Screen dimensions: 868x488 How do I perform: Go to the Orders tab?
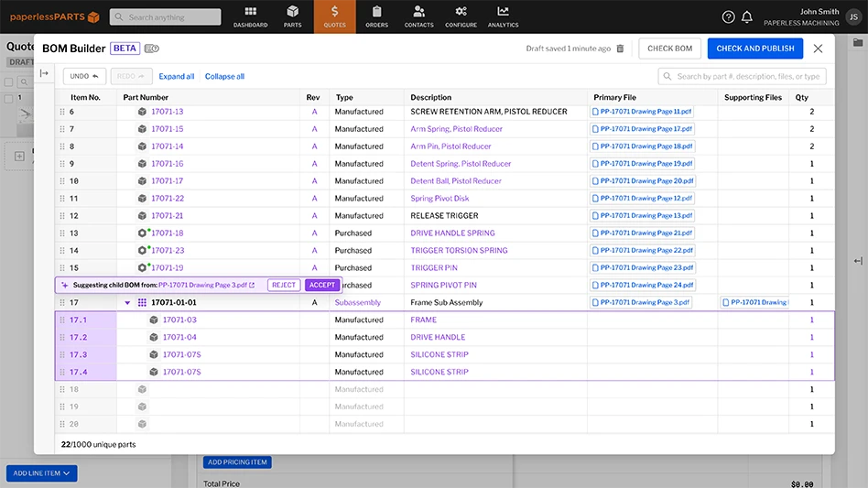coord(376,16)
